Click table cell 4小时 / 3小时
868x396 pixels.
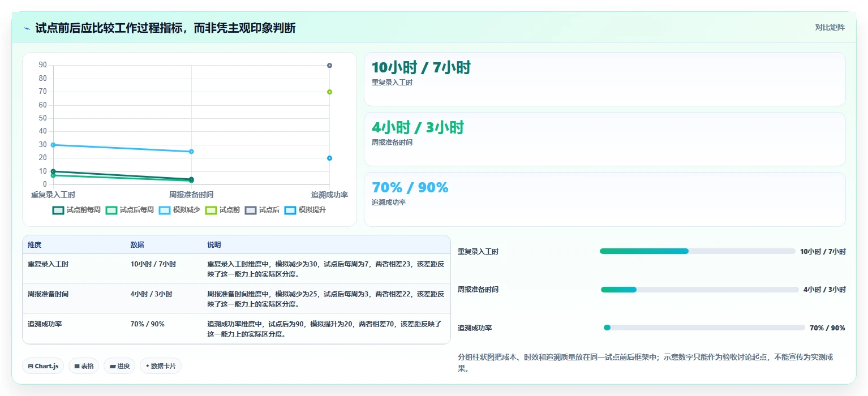coord(151,294)
